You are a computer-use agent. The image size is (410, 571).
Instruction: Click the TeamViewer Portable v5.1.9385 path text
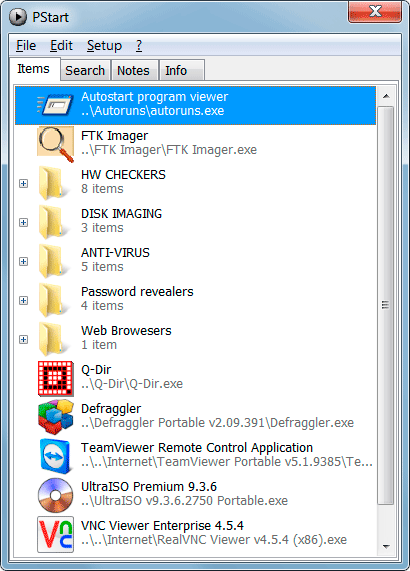coord(226,462)
